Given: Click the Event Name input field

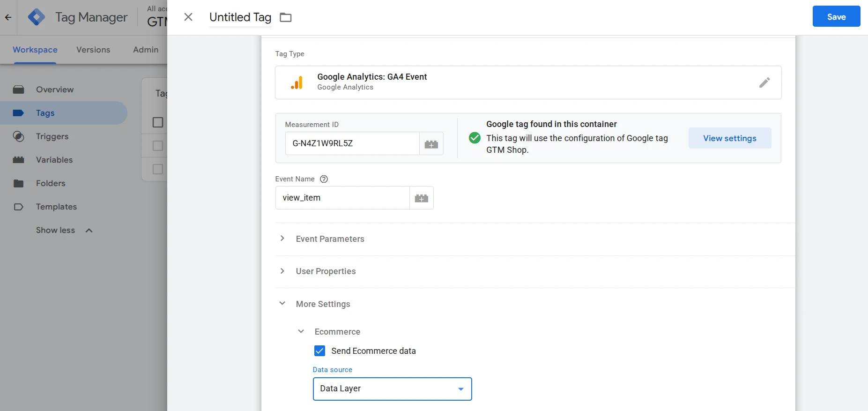Looking at the screenshot, I should click(x=342, y=198).
